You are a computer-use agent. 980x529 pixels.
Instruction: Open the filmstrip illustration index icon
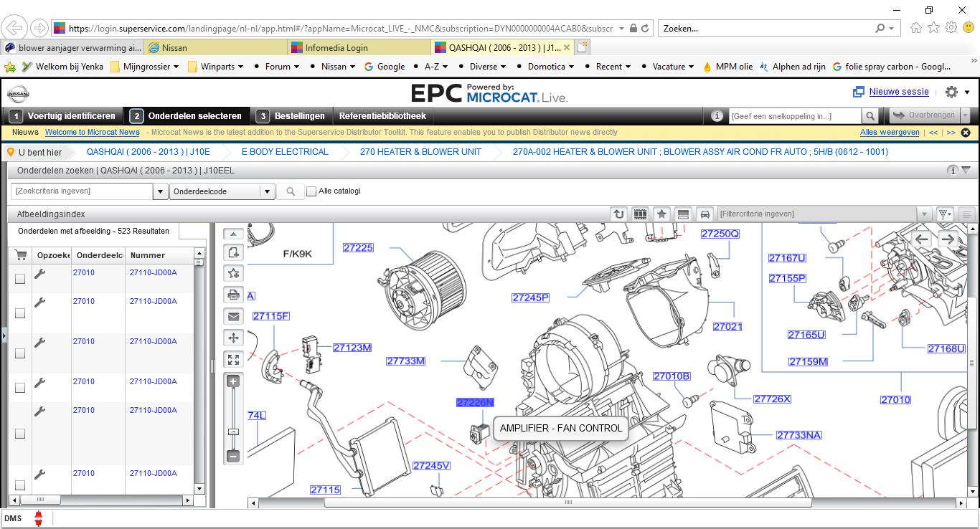[640, 214]
